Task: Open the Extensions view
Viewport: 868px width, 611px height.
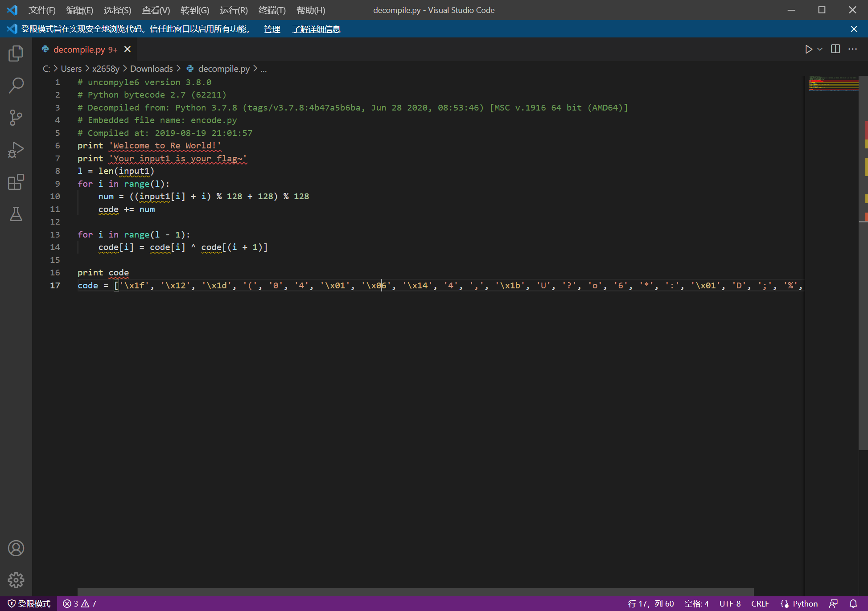Action: point(16,182)
